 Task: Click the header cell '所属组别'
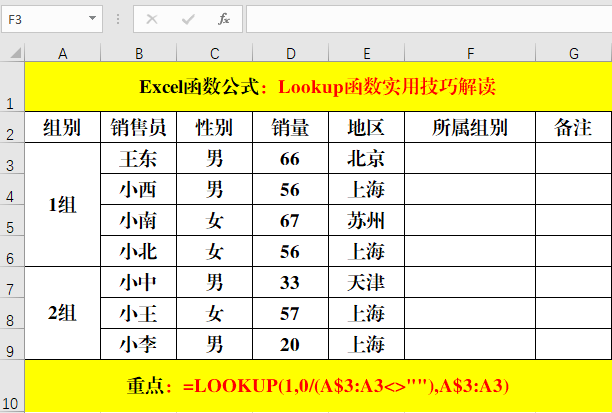point(470,127)
